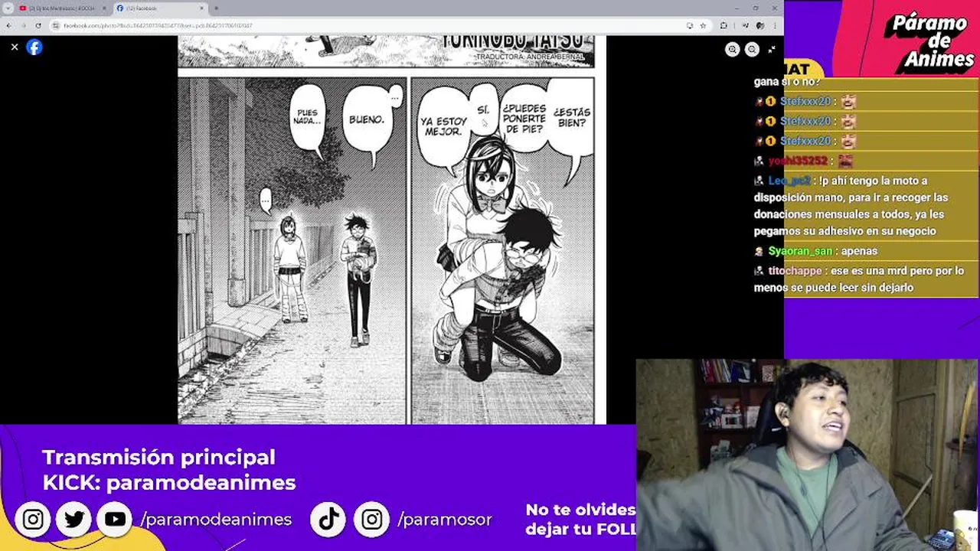Zoom in on the manga photo
The image size is (980, 551).
(733, 49)
